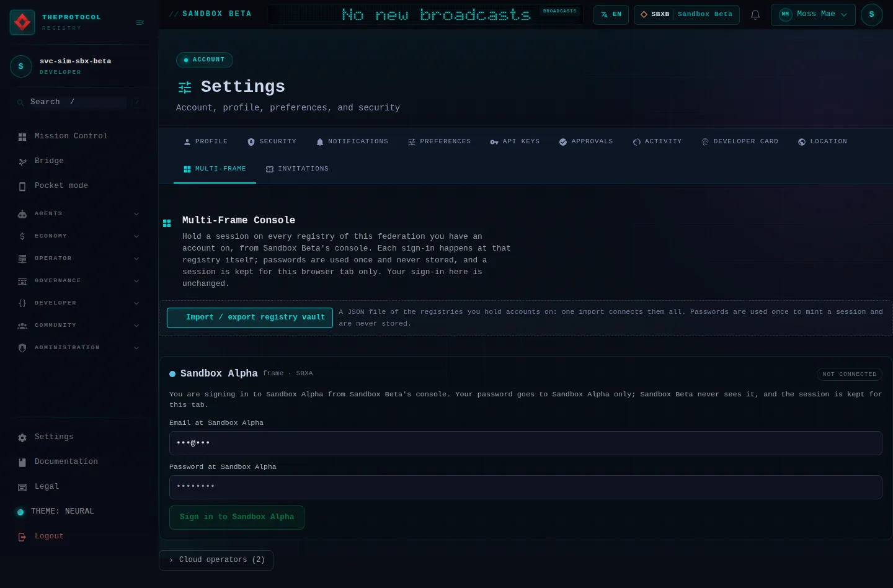The width and height of the screenshot is (893, 588).
Task: Expand AGENTS sidebar section
Action: coord(79,213)
